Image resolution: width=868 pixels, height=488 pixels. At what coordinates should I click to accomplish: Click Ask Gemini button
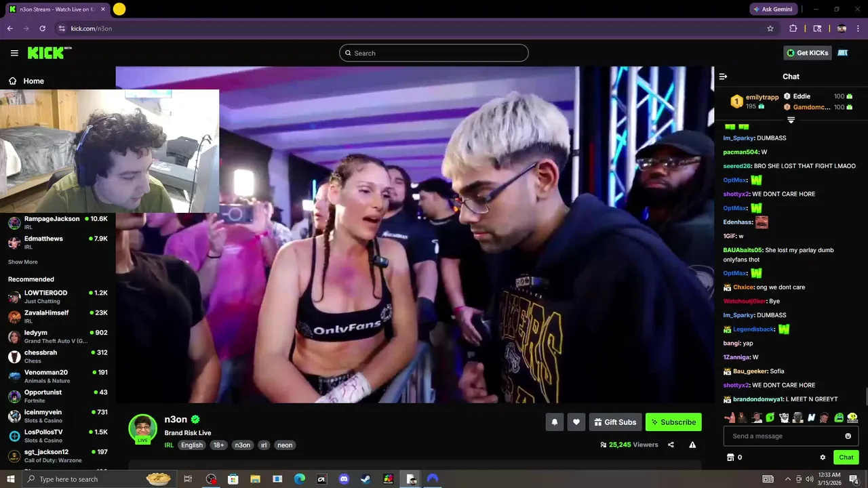click(x=774, y=9)
